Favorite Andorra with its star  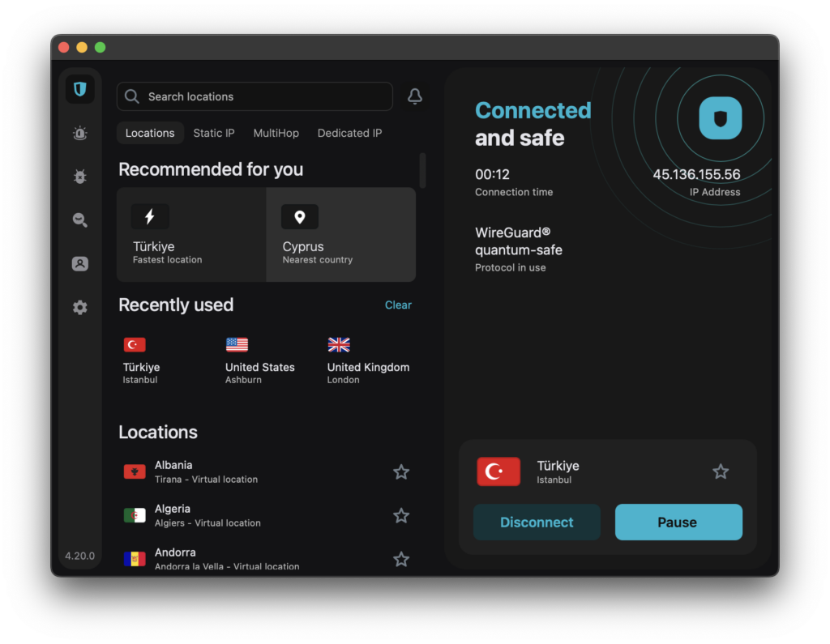[x=401, y=559]
